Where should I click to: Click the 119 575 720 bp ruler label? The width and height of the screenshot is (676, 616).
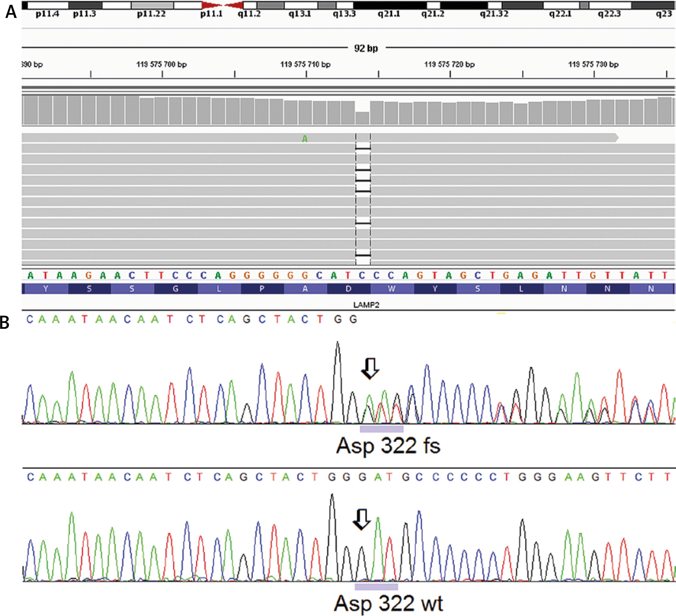449,64
